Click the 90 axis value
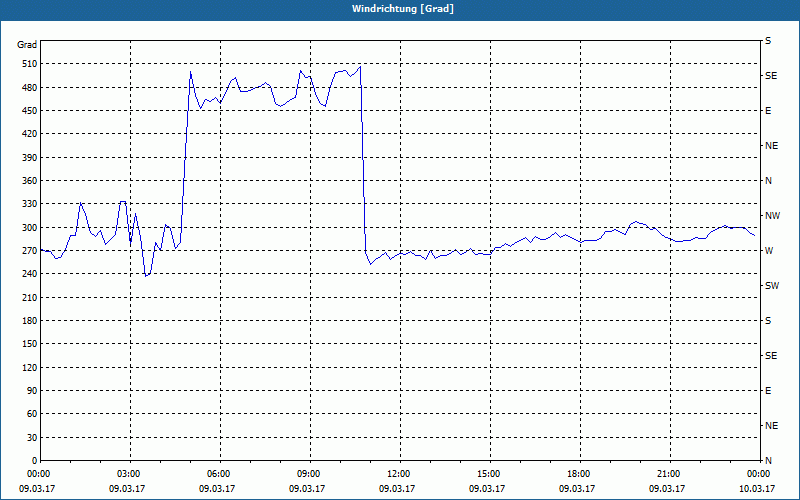This screenshot has width=800, height=500. 32,391
